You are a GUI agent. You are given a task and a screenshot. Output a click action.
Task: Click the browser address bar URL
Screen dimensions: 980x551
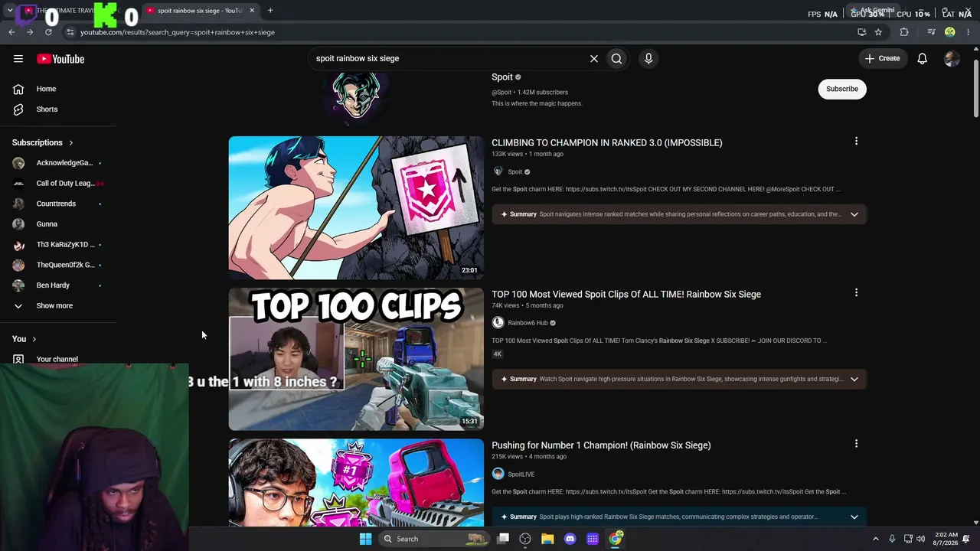178,32
